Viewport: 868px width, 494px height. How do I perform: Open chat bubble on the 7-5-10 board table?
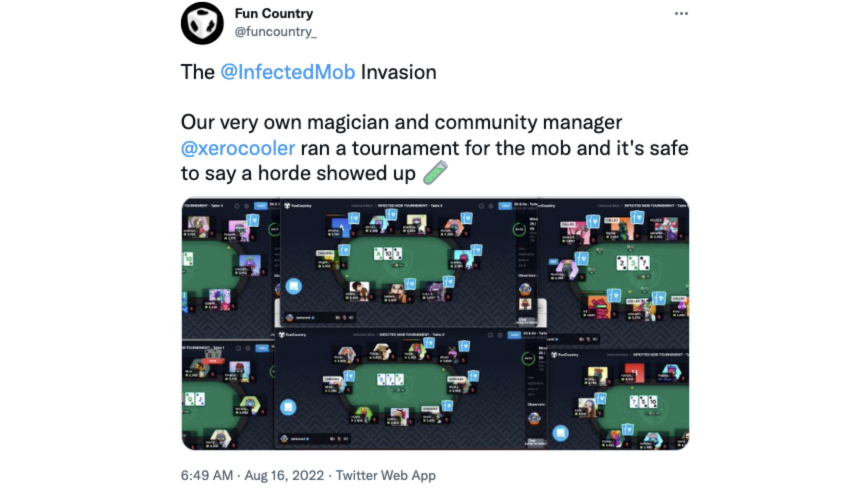(560, 433)
